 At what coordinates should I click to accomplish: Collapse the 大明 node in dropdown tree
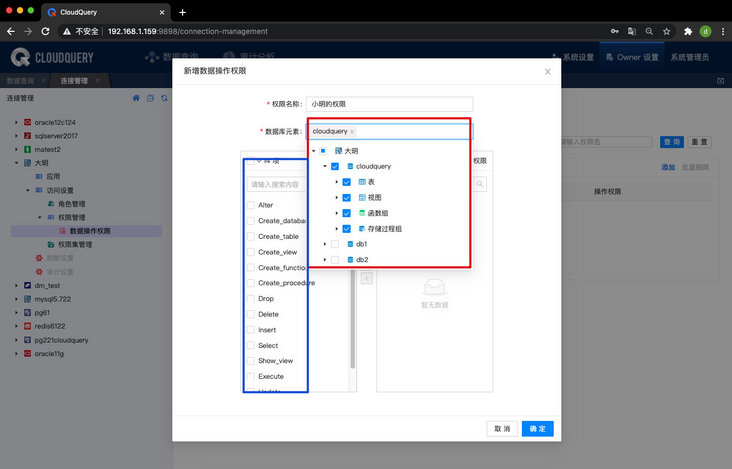click(x=314, y=151)
